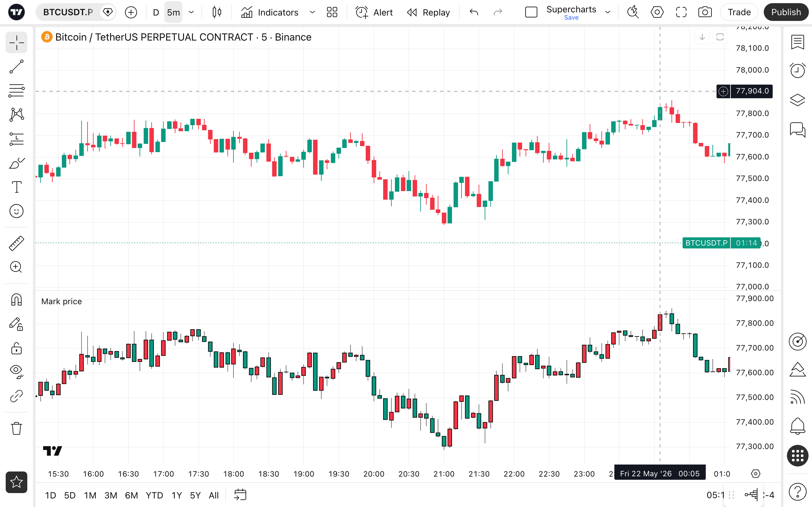Viewport: 812px width, 507px height.
Task: Toggle magnet mode on
Action: [x=16, y=299]
